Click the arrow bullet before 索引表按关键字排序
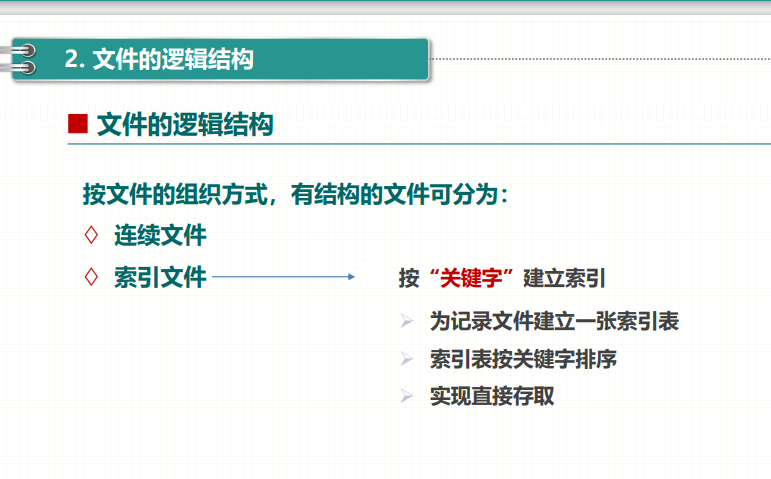The image size is (771, 479). (407, 359)
